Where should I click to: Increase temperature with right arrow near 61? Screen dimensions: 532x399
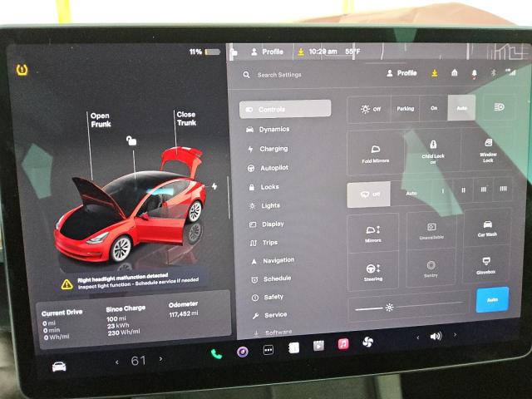[160, 359]
